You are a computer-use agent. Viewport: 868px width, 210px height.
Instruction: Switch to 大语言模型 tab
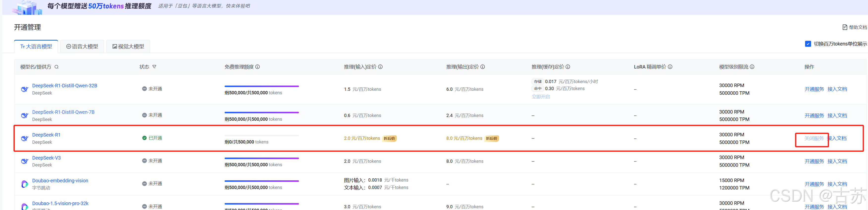coord(36,47)
